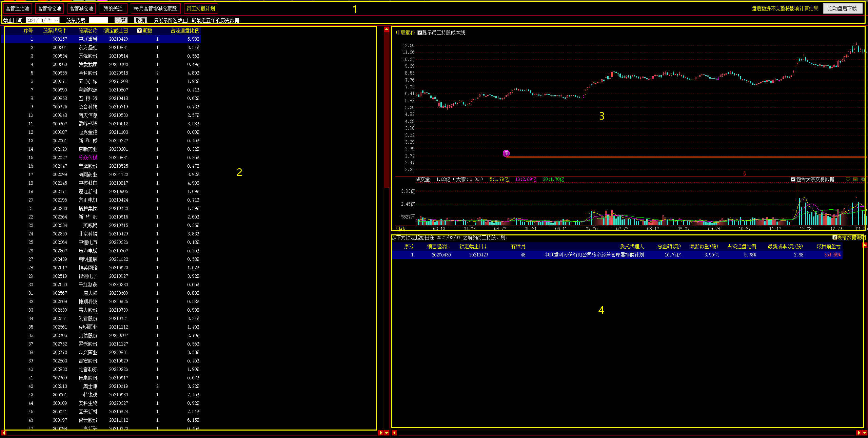Switch to the 高管增仓池 tab

coord(49,8)
